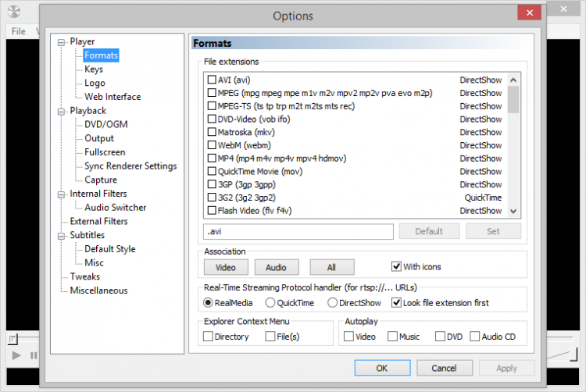Toggle the With icons checkbox

[396, 266]
